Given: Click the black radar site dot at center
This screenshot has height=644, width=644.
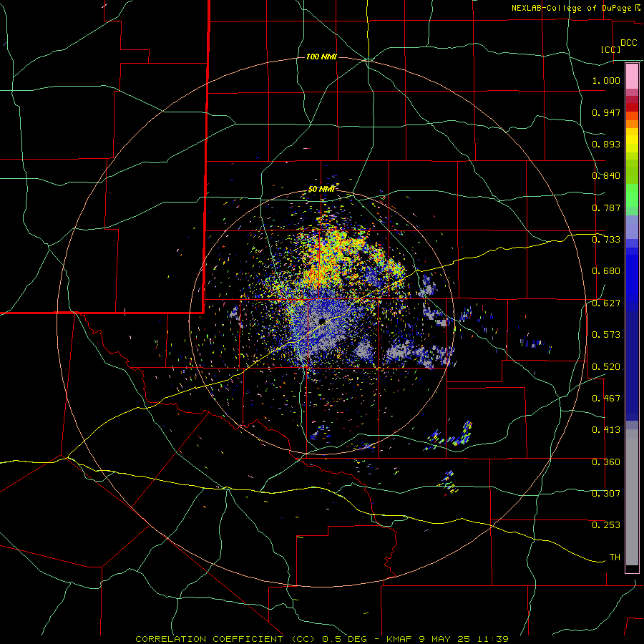Looking at the screenshot, I should coord(322,321).
